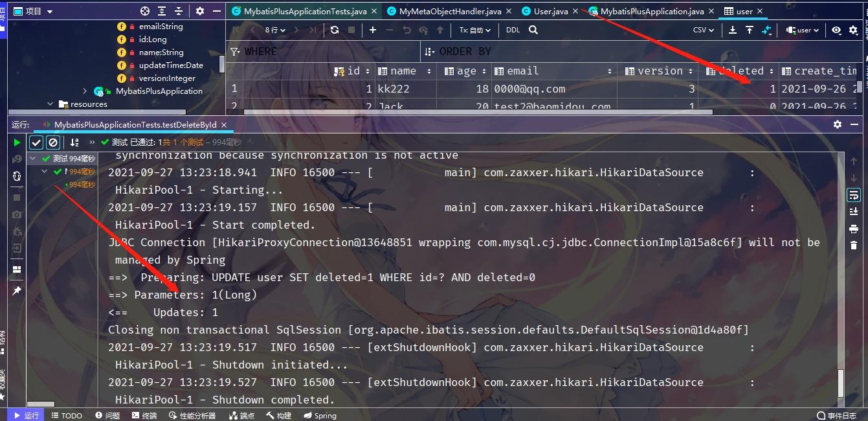This screenshot has height=421, width=868.
Task: Sort by the email column header
Action: coord(553,71)
